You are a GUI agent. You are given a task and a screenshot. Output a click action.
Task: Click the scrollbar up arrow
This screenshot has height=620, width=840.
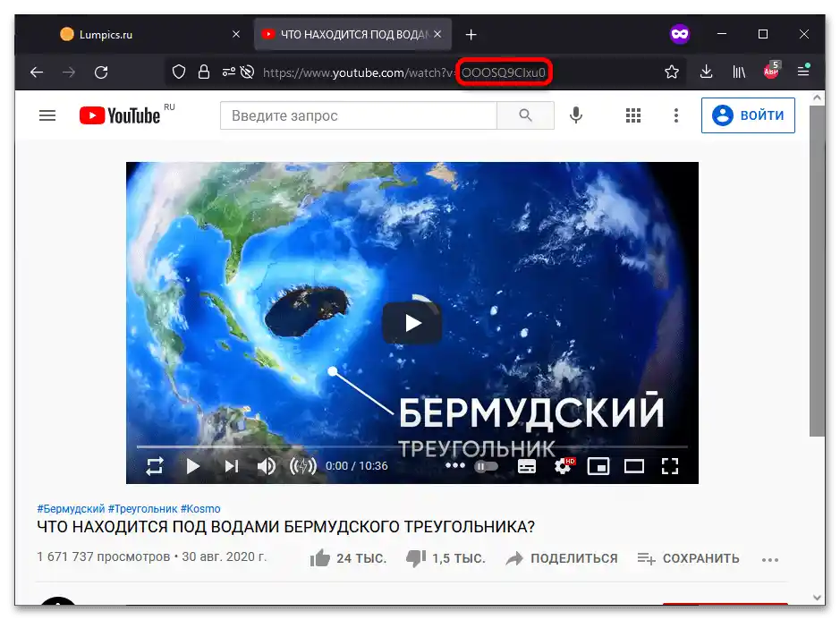tap(817, 98)
